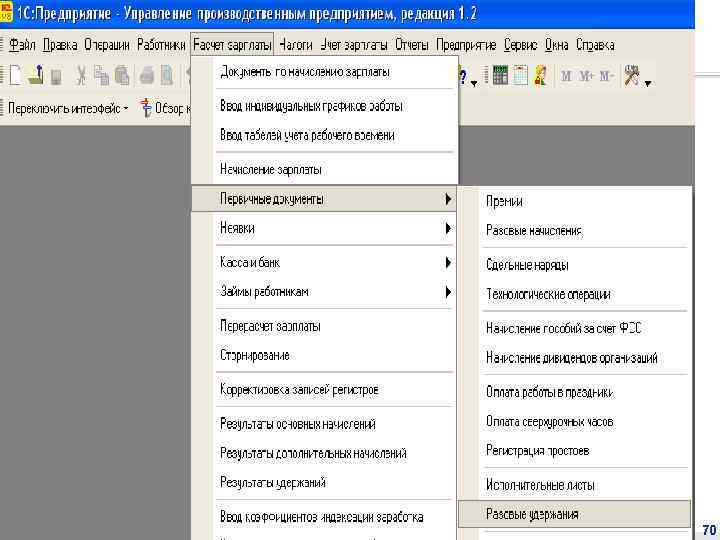
Task: Select Ввод табелей учета рабочего времени
Action: [x=325, y=135]
